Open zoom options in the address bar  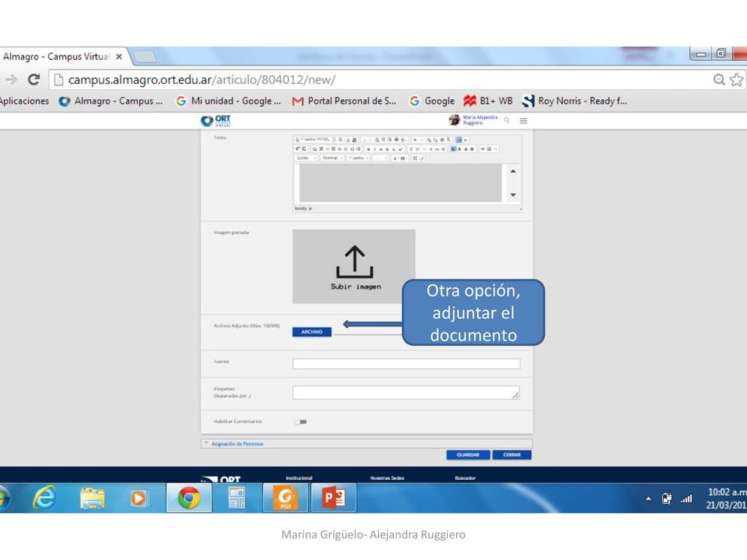[719, 79]
